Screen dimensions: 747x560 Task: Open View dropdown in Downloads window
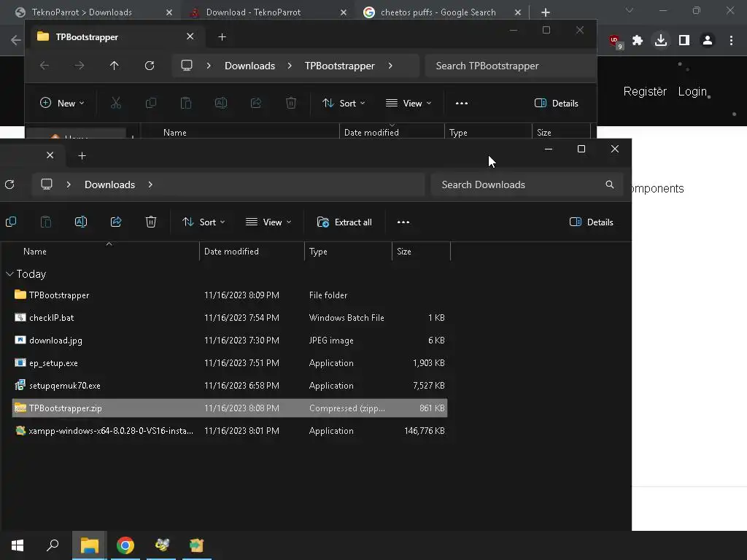tap(268, 222)
